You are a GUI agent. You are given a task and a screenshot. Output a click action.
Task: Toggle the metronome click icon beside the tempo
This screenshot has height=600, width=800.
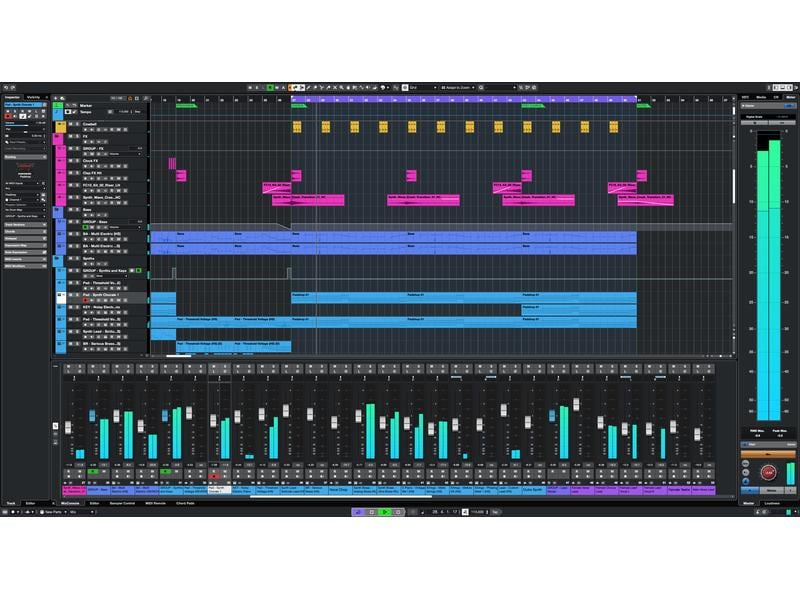pos(465,512)
